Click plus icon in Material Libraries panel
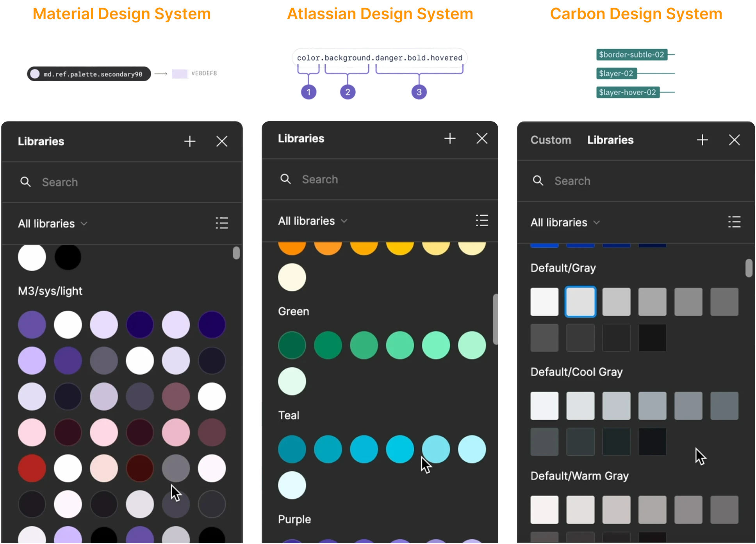756x544 pixels. (190, 141)
